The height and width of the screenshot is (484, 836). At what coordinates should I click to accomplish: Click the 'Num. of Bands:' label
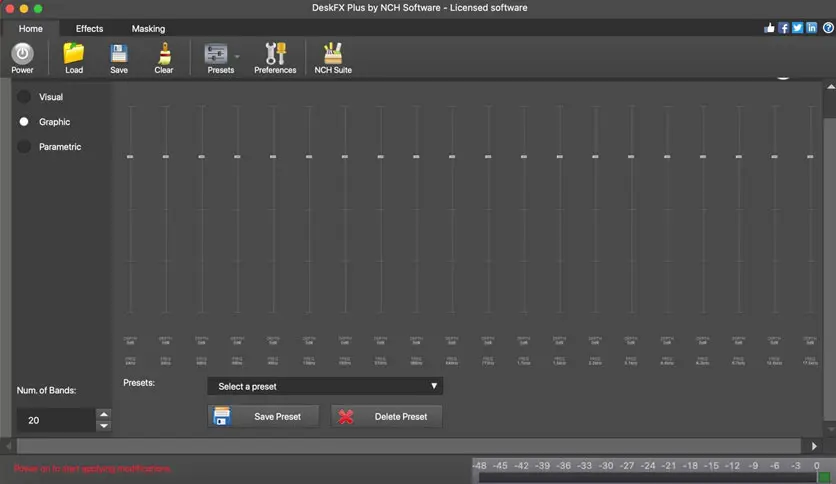[46, 390]
